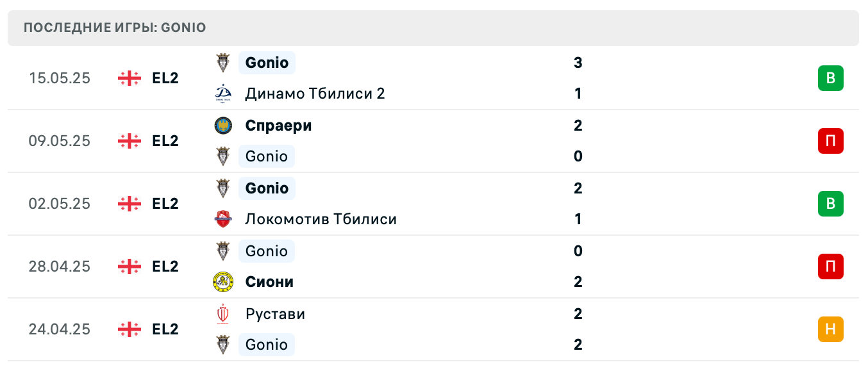Viewport: 868px width, 369px height.
Task: Click the Georgian flag next to 24.04.25
Action: (129, 329)
